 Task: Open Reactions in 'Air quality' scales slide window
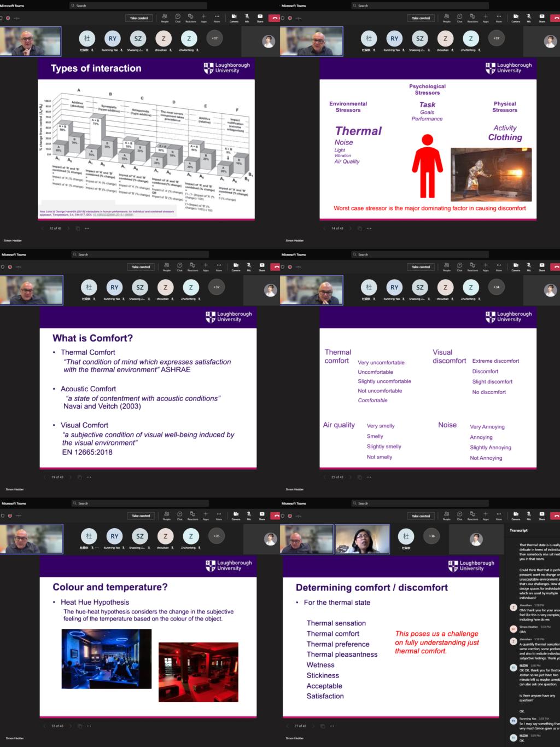pos(473,267)
